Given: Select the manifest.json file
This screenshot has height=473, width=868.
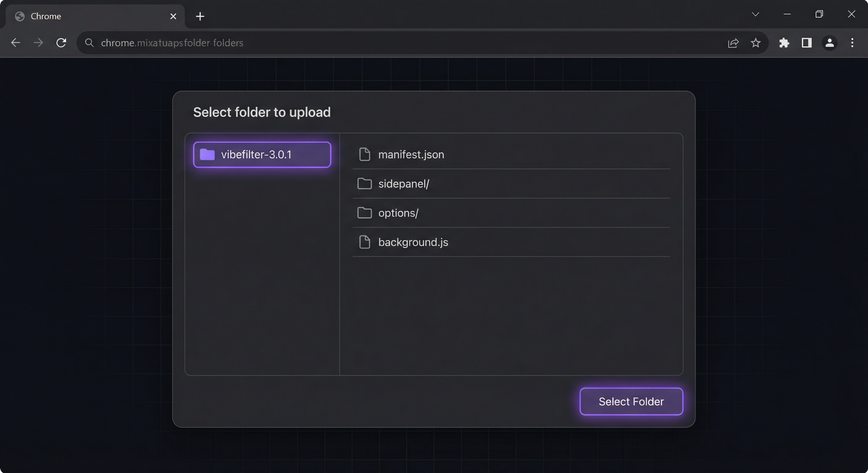Looking at the screenshot, I should pos(411,155).
